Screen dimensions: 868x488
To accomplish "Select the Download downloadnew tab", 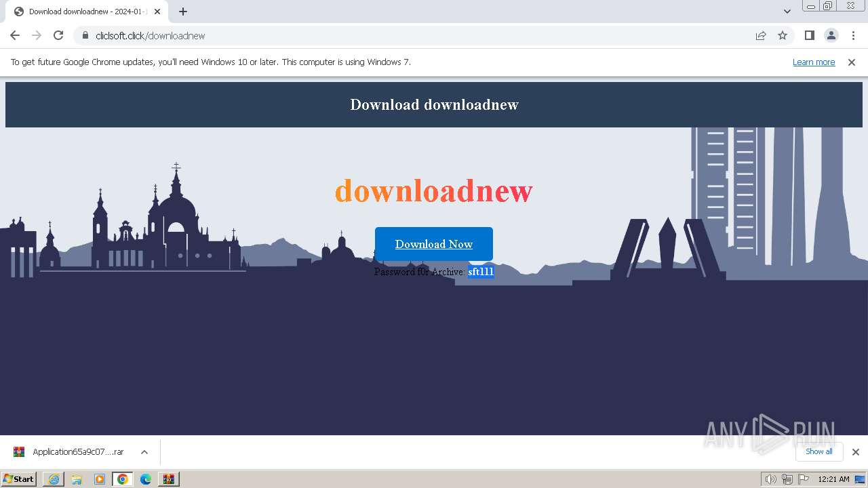I will 86,12.
